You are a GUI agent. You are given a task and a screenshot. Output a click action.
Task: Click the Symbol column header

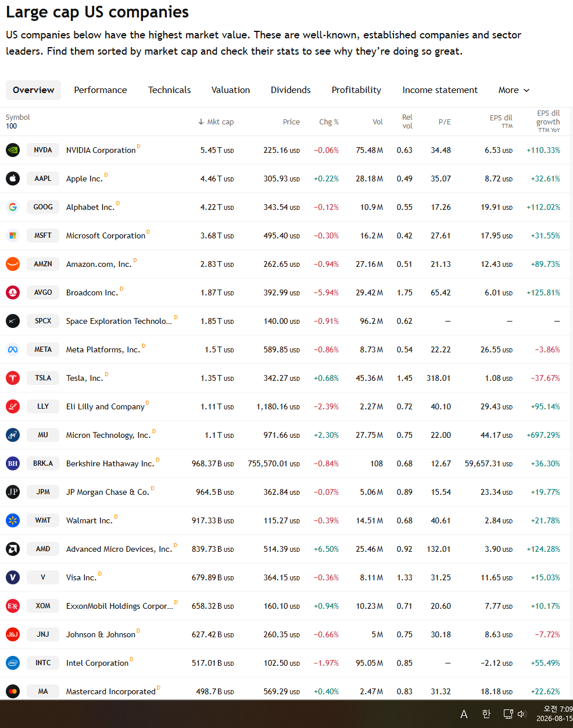click(x=18, y=117)
